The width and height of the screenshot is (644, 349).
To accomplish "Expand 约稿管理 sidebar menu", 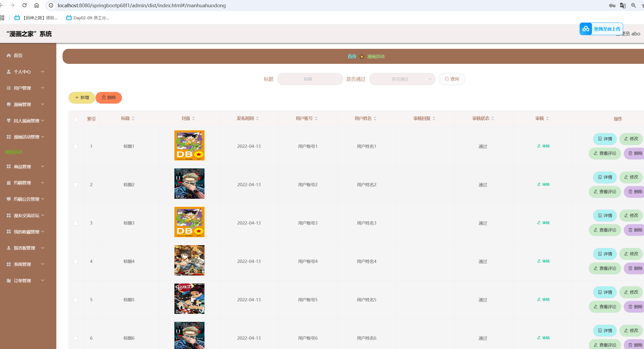I will (x=28, y=183).
